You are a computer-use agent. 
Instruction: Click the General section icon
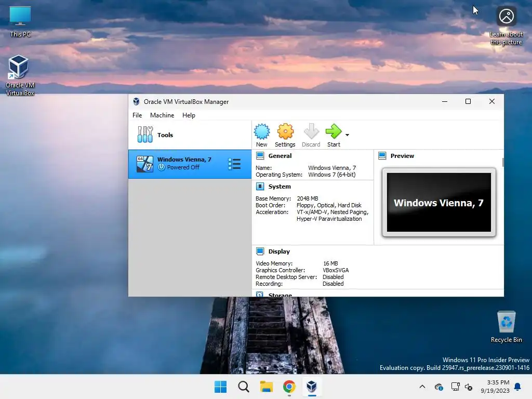click(x=260, y=156)
